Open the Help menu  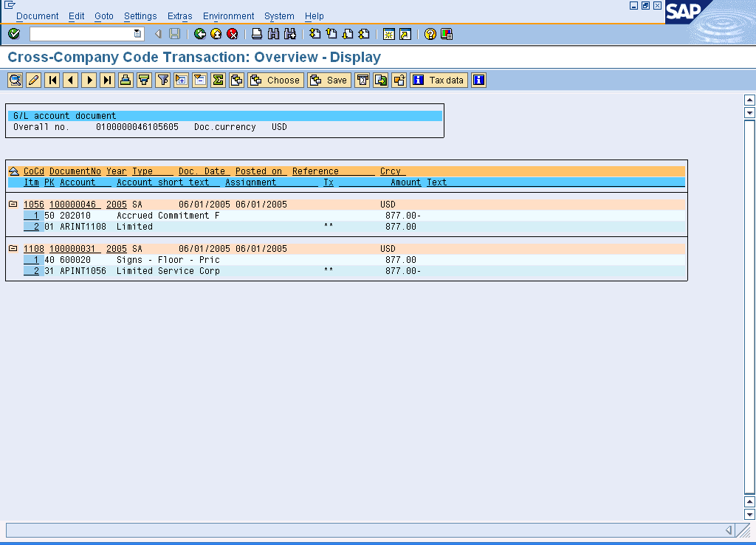[x=314, y=16]
